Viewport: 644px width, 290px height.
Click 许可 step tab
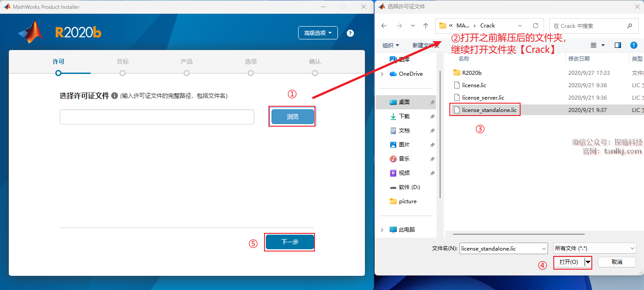tap(58, 62)
